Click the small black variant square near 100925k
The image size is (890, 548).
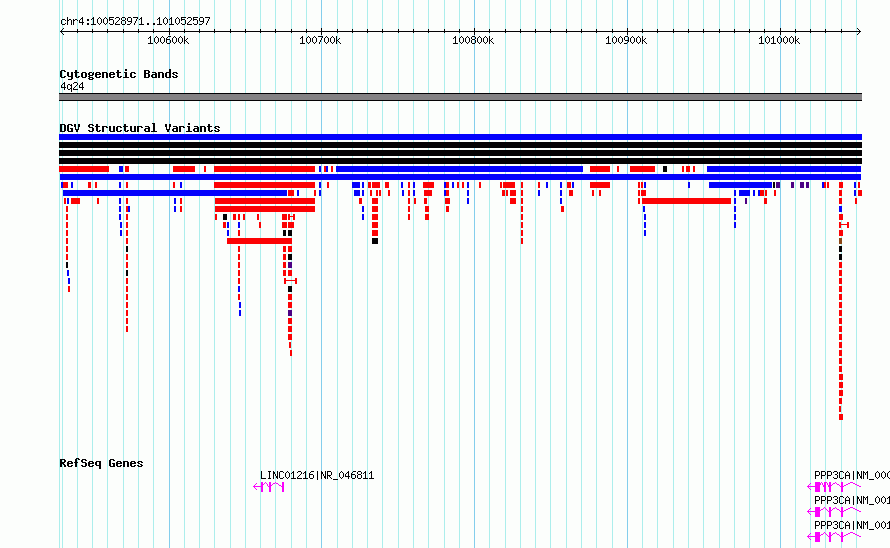(x=665, y=169)
